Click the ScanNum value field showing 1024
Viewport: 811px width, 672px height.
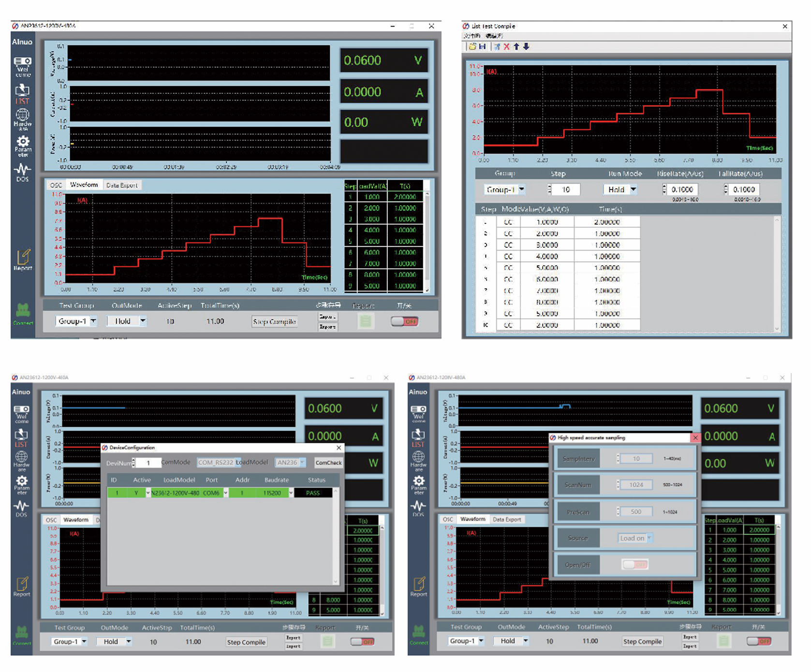[x=635, y=485]
